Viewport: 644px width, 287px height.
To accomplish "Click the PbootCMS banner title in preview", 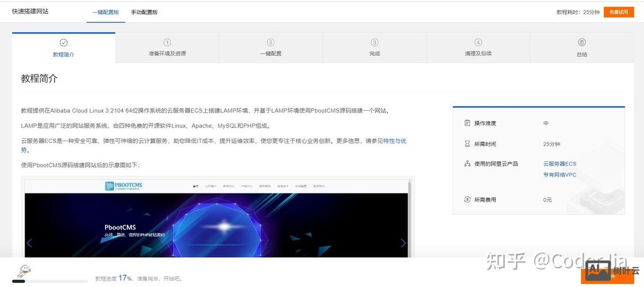I will tap(120, 227).
